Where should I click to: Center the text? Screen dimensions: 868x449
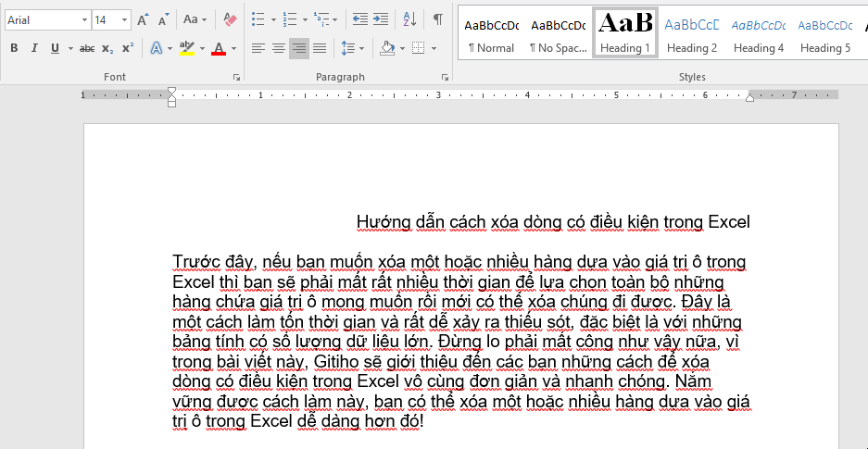tap(279, 49)
